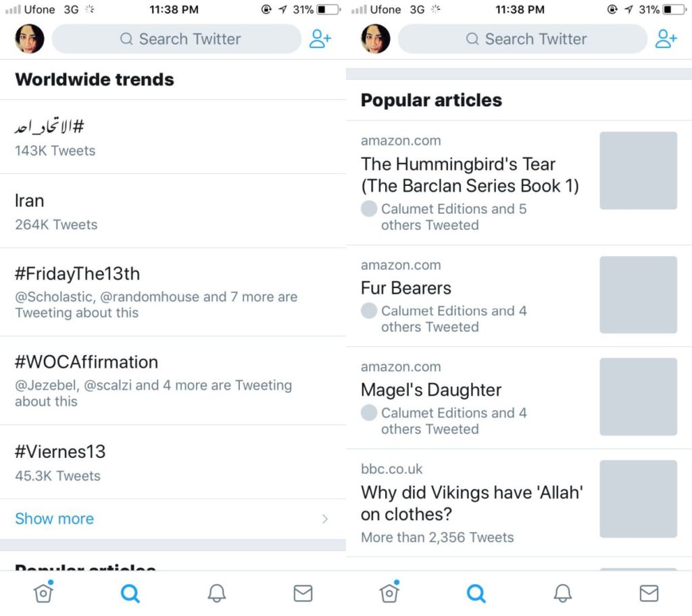Select the blue Search magnifier icon in navigation
Viewport: 692px width, 616px height.
[130, 592]
